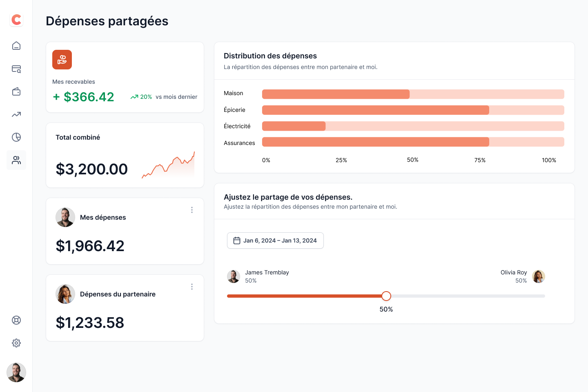Viewport: 588px width, 392px height.
Task: Click the Mes dépenses card avatar
Action: pos(65,217)
